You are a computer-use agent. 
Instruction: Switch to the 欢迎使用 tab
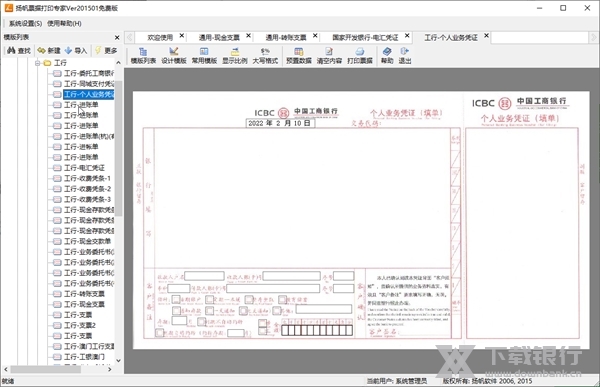point(160,38)
